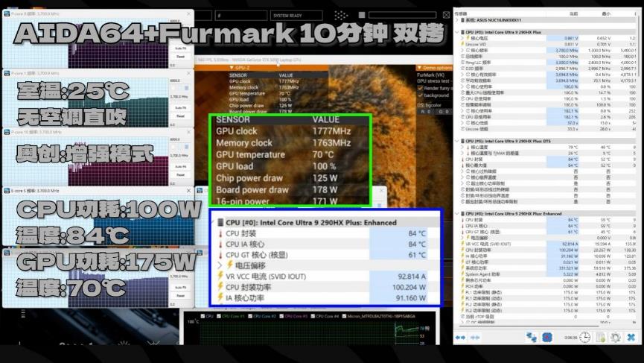Collapse the CPU DTS sensor group
The height and width of the screenshot is (363, 644).
point(456,141)
